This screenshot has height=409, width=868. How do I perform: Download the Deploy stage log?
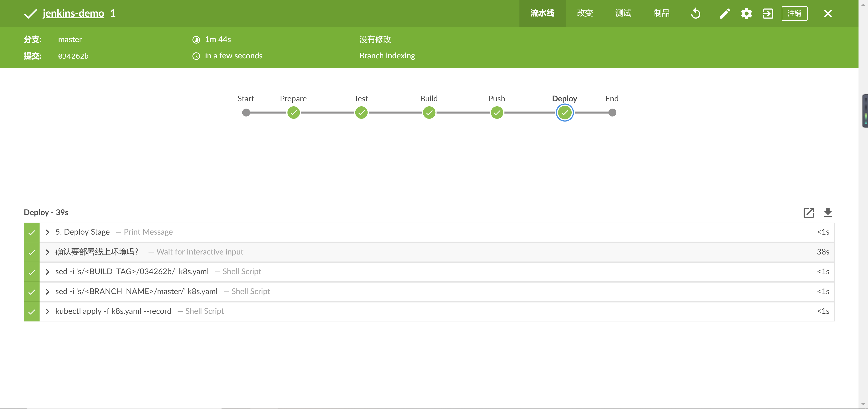pyautogui.click(x=828, y=212)
